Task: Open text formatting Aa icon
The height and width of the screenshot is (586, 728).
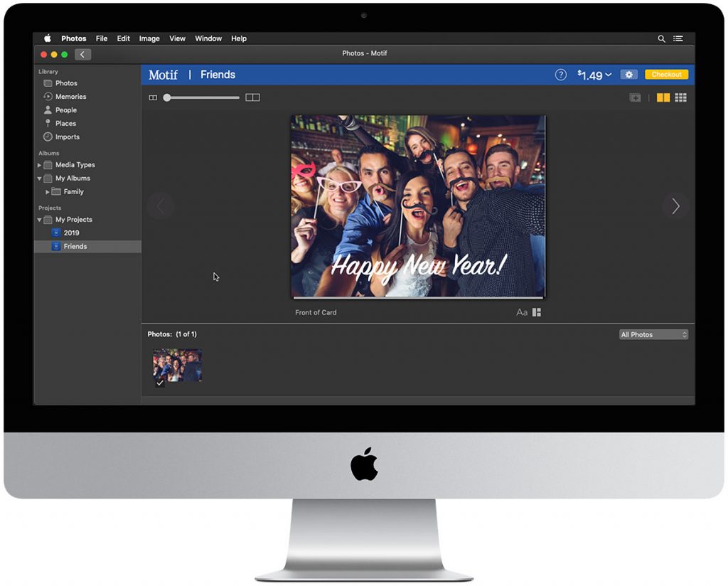Action: pos(522,312)
